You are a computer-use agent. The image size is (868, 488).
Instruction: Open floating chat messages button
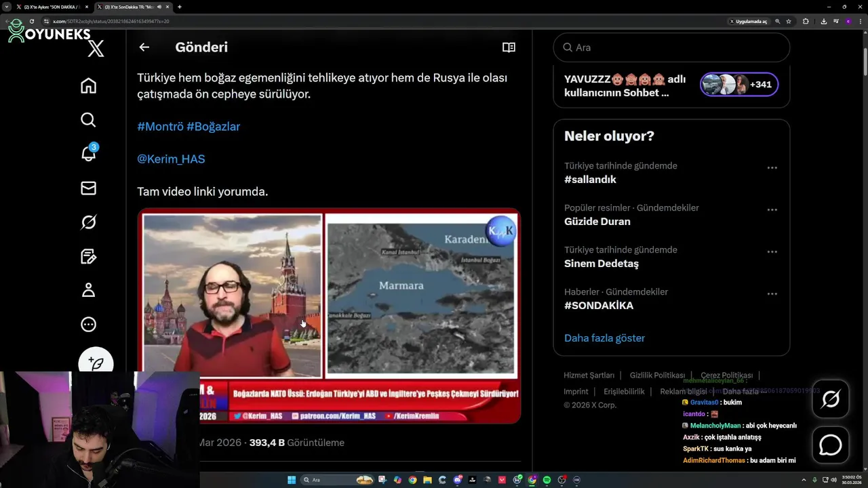point(831,445)
